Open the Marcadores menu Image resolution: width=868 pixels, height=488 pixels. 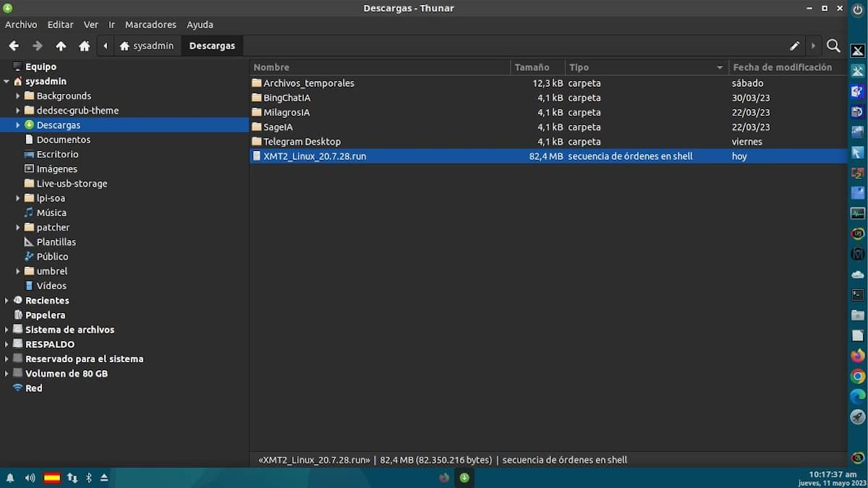coord(150,25)
